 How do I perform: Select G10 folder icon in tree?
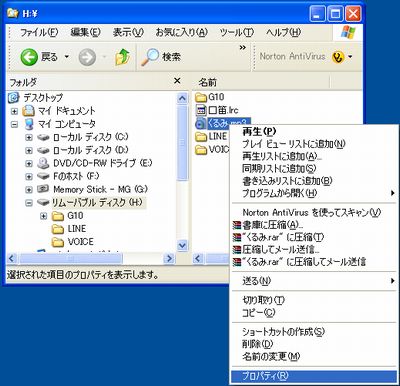coord(58,216)
